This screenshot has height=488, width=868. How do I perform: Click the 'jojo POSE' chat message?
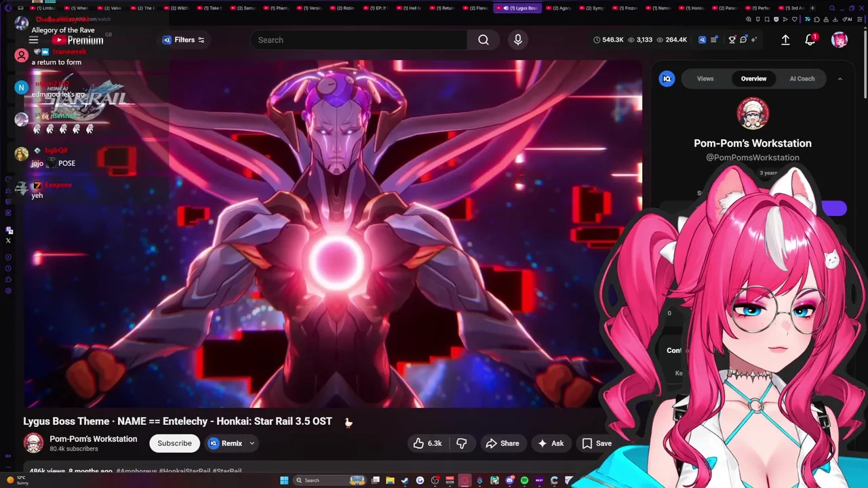pos(54,163)
